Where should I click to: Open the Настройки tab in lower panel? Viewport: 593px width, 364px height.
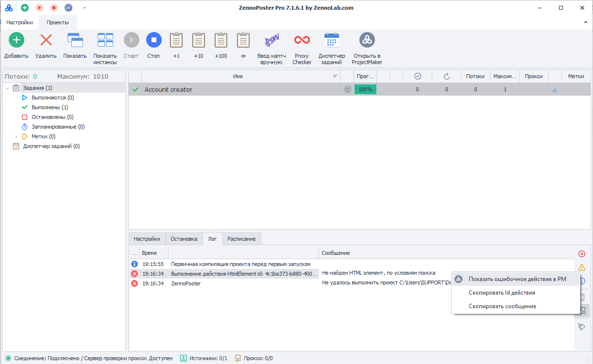click(x=147, y=239)
